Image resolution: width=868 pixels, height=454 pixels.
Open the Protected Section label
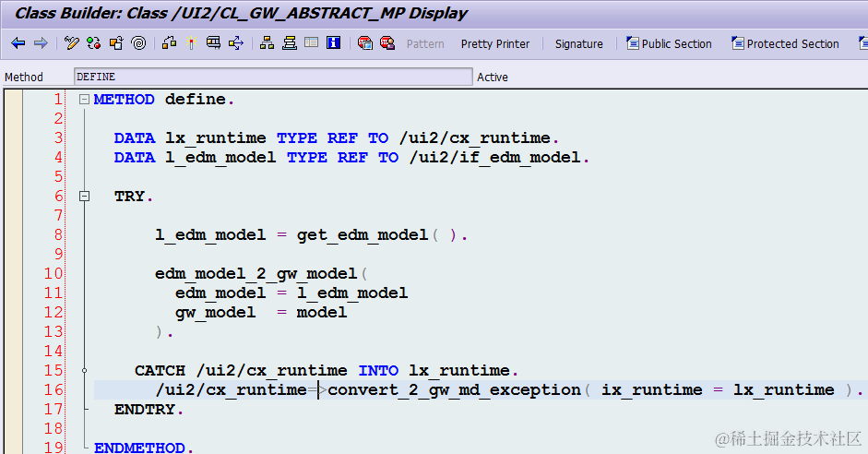(792, 43)
